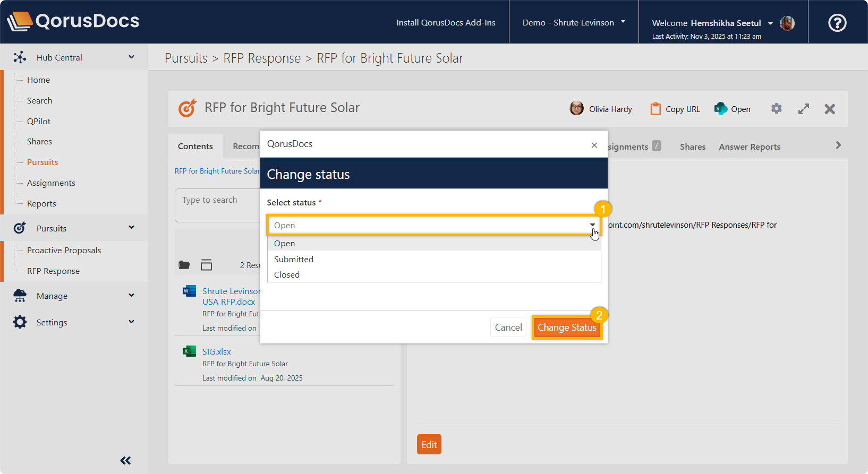Expand the pursuit panel to full screen

pos(803,109)
